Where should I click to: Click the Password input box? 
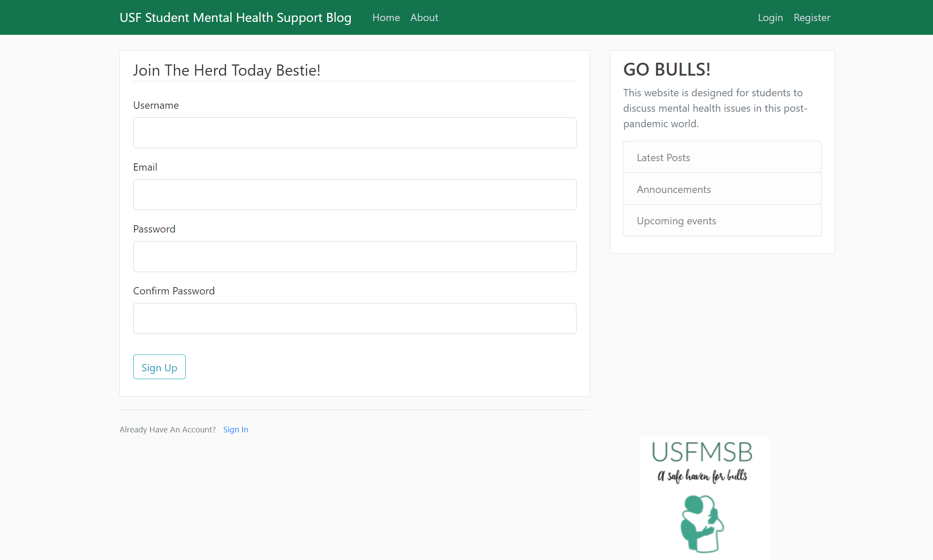click(x=354, y=257)
